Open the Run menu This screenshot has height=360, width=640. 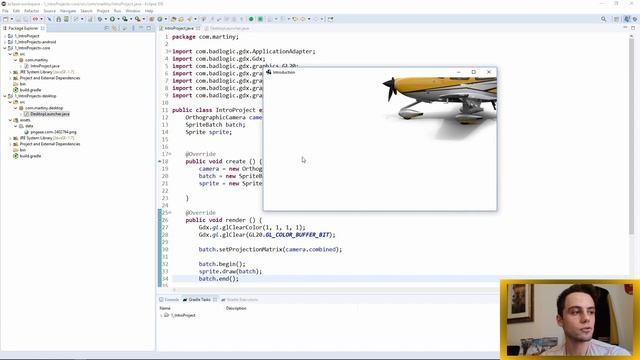117,11
